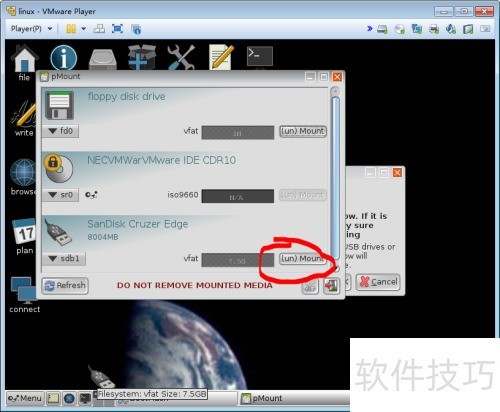Click the USB drive icon on desktop
500x412 pixels.
pos(102,376)
